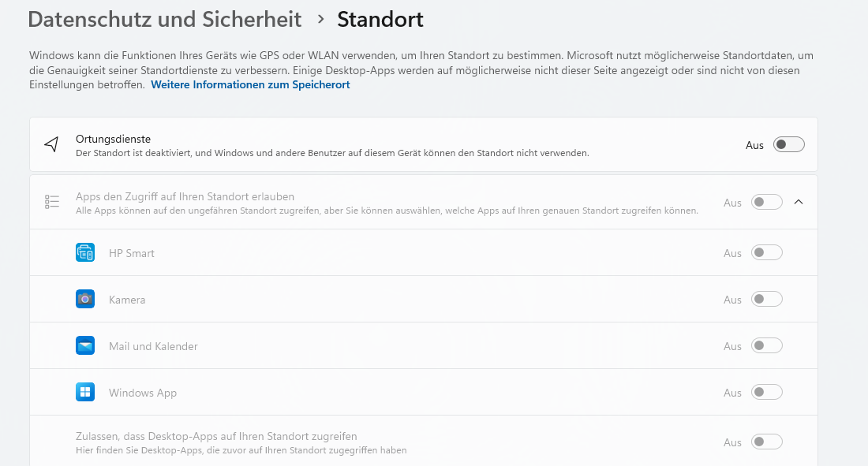The width and height of the screenshot is (868, 466).
Task: Switch on Mail und Kalender location toggle
Action: click(x=766, y=346)
